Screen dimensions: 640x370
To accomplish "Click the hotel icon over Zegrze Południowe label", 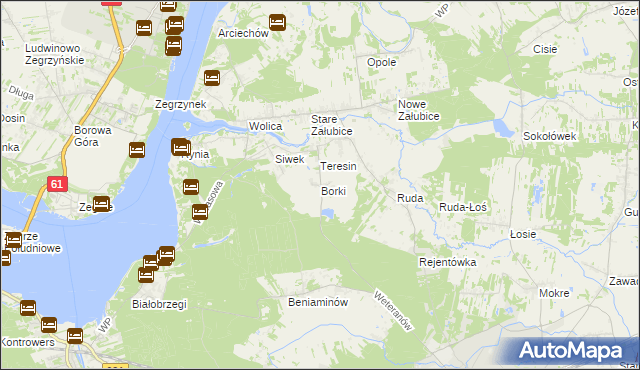I will click(13, 240).
